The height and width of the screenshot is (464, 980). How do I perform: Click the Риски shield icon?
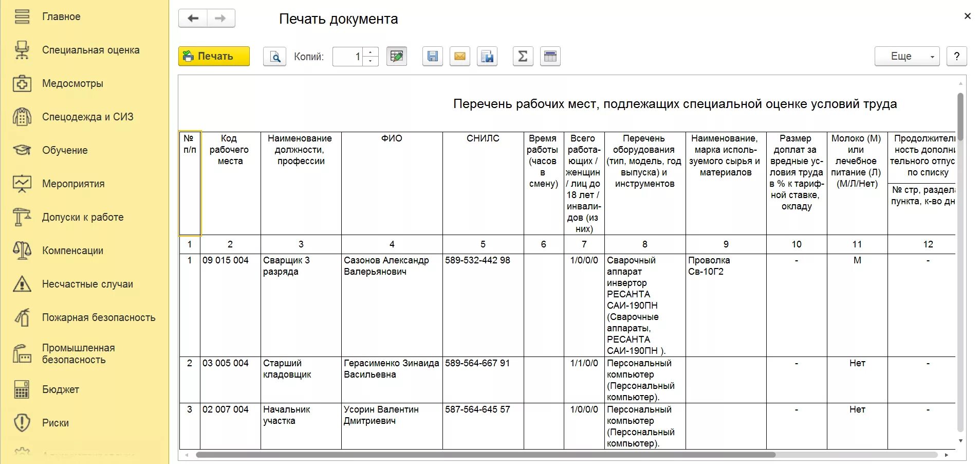22,423
